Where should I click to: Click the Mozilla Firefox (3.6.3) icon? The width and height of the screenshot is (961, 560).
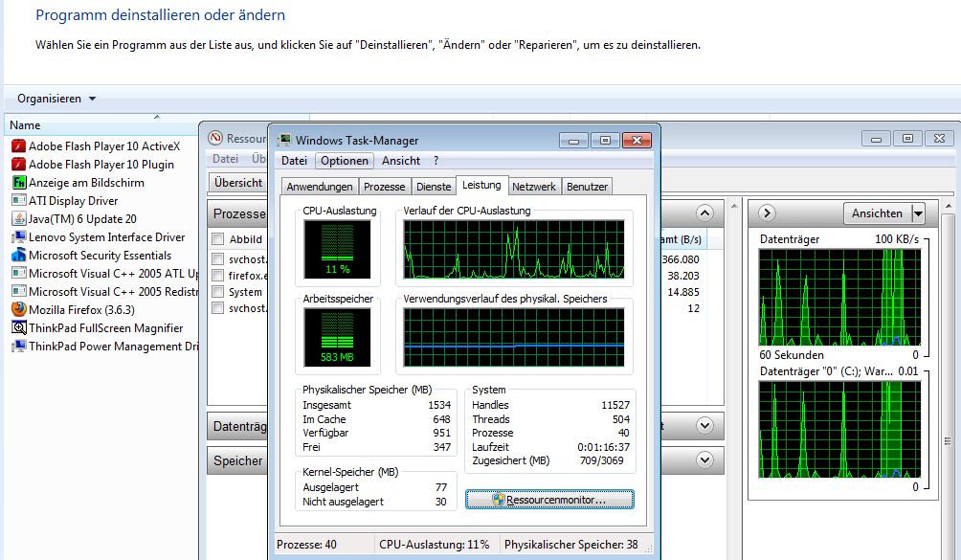click(x=19, y=309)
